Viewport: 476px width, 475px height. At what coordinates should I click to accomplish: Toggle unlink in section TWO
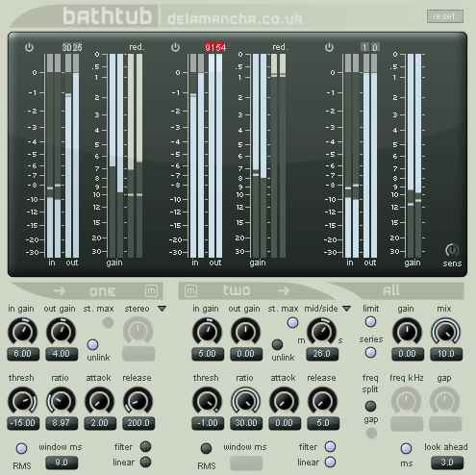277,344
